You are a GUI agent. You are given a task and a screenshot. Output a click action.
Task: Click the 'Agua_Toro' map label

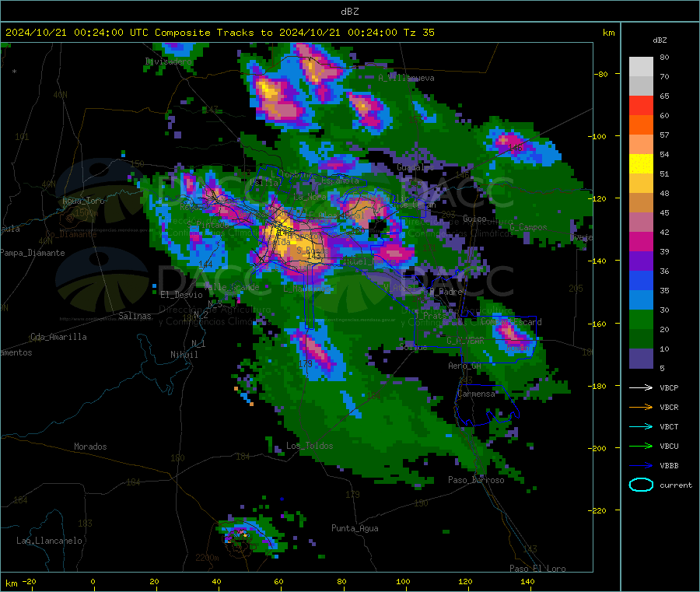tap(83, 201)
